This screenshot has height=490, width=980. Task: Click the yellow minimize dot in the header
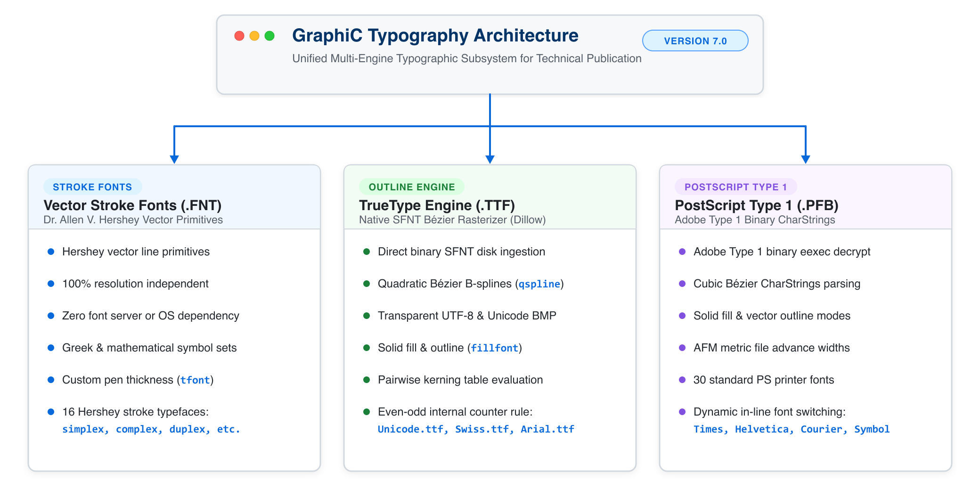254,36
